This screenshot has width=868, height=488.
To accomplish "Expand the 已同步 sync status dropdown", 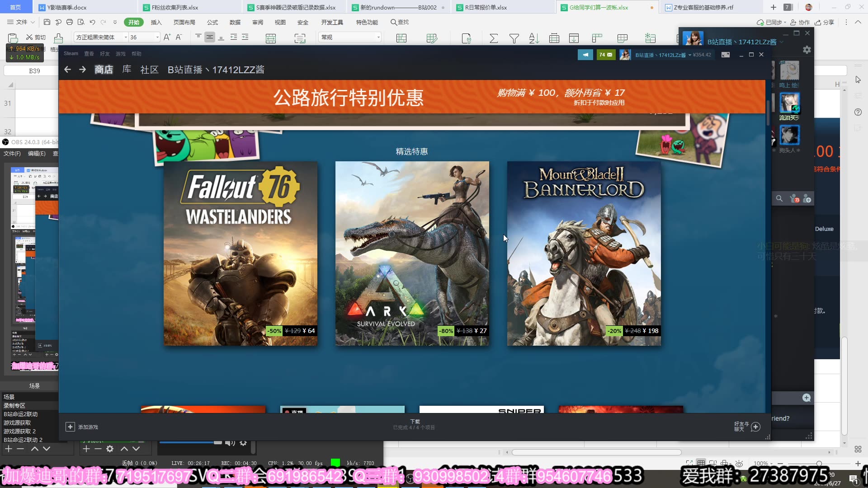I will [785, 22].
